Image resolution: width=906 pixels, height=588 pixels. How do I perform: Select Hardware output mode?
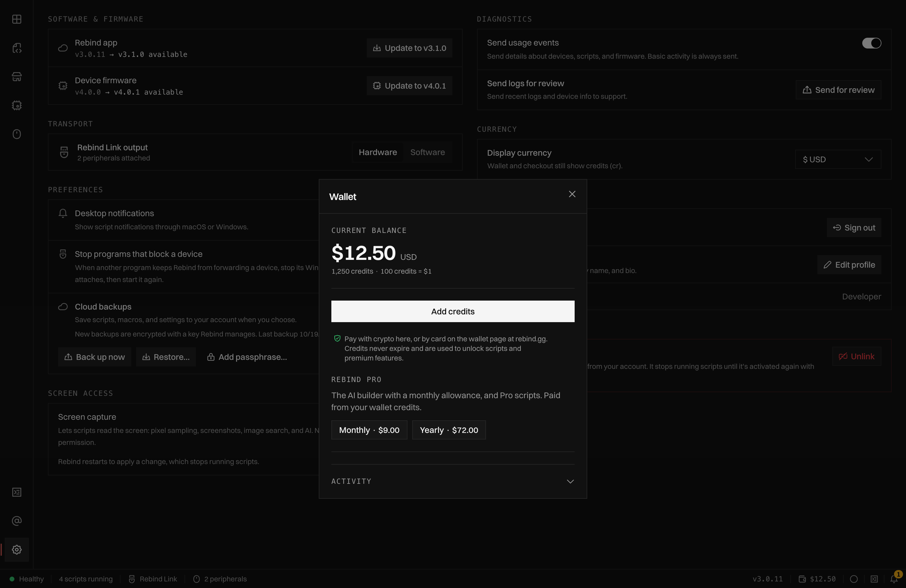coord(377,152)
